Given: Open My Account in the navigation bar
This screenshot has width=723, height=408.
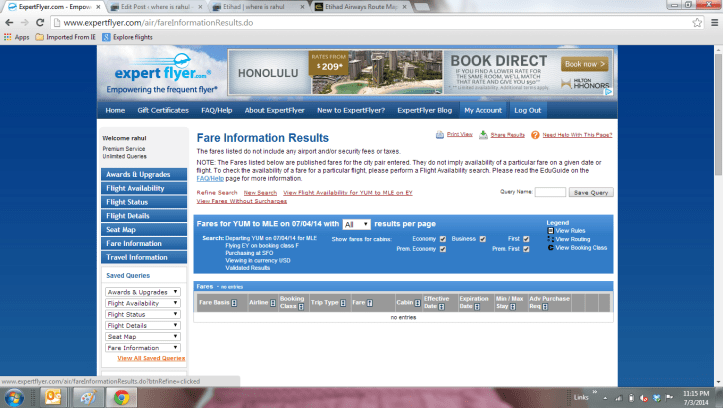Looking at the screenshot, I should [482, 110].
